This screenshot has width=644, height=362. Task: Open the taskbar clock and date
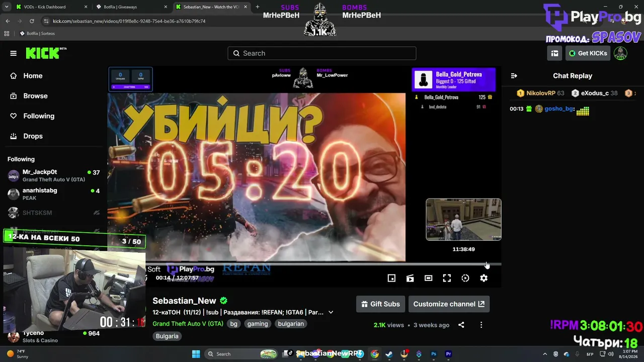coord(628,354)
